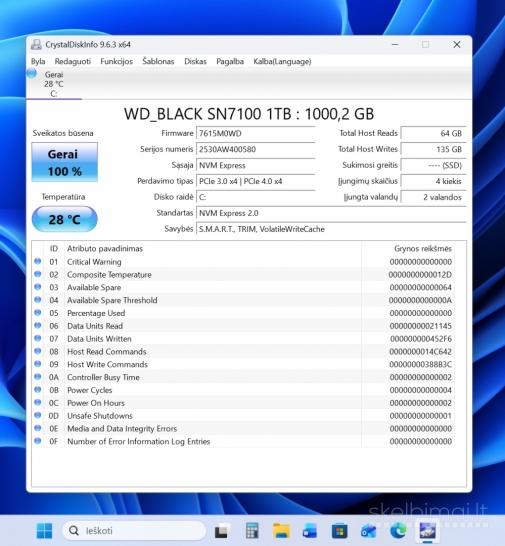This screenshot has width=505, height=546.
Task: Click the Grynos reikšmės column header
Action: pos(407,249)
